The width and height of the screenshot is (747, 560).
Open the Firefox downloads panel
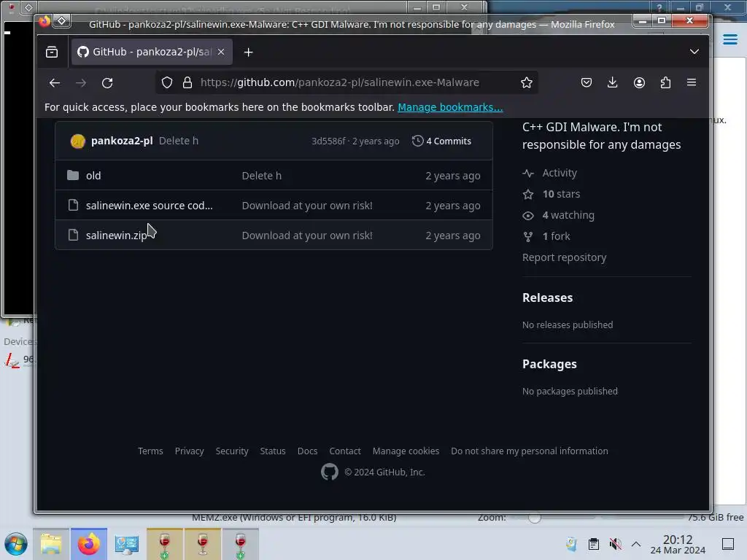(x=613, y=83)
